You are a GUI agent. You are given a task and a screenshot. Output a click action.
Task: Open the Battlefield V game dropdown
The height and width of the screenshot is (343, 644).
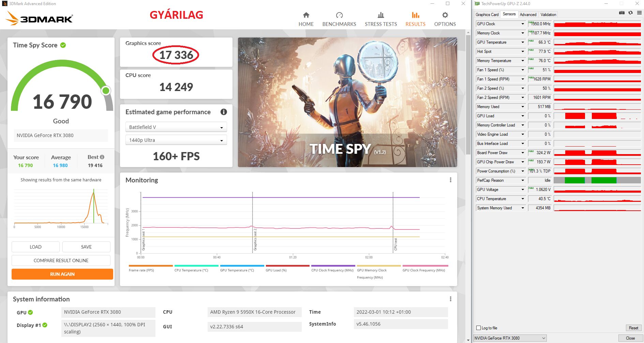tap(176, 127)
